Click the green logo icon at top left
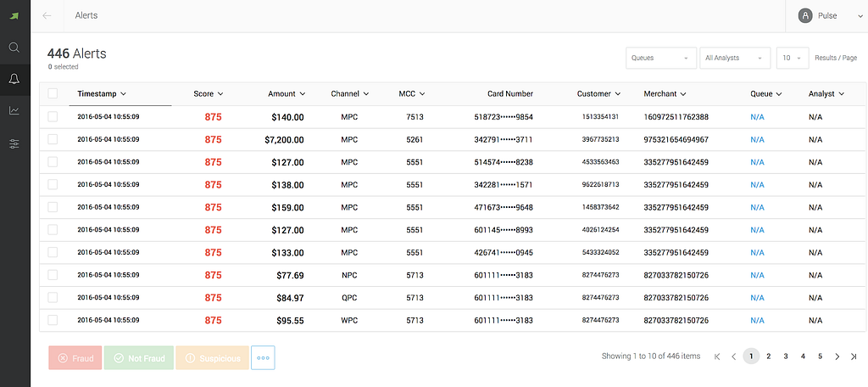The image size is (868, 387). (14, 15)
